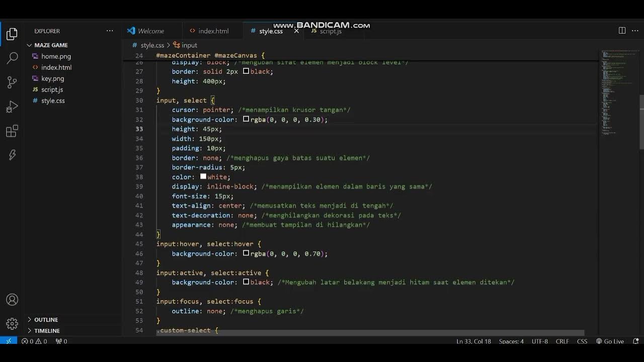Click the 'input, select {' selector line
Image resolution: width=644 pixels, height=362 pixels.
pos(186,101)
